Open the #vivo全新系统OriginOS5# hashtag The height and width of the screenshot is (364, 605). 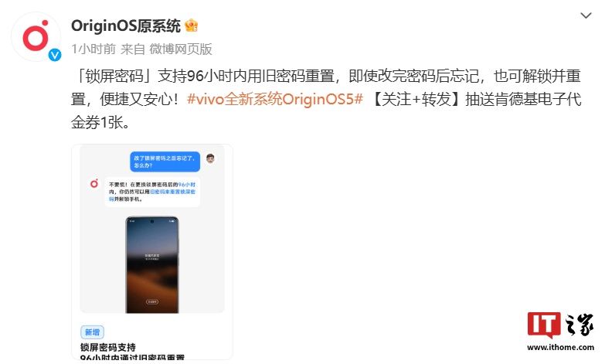click(275, 99)
